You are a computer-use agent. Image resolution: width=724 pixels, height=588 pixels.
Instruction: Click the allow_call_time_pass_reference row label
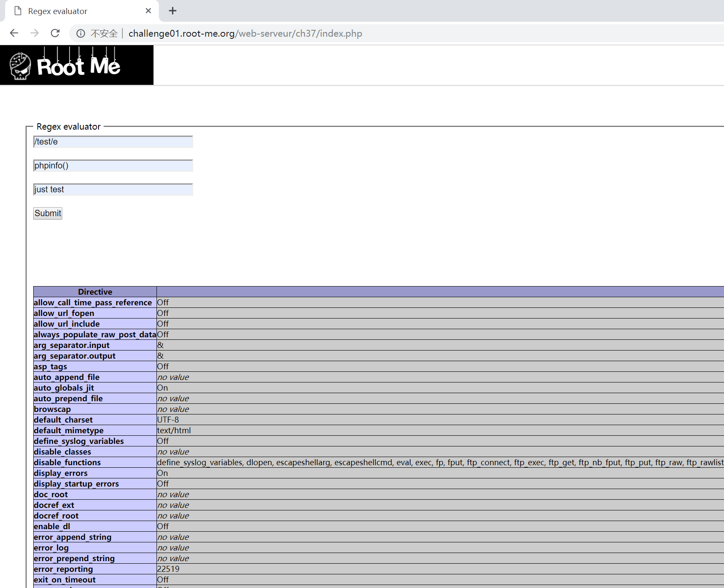(93, 302)
